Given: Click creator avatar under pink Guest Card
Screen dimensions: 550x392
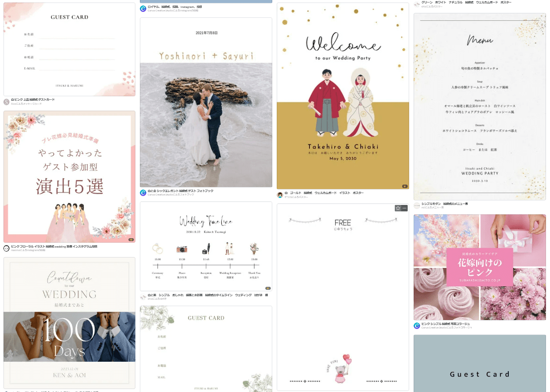Looking at the screenshot, I should 6,102.
